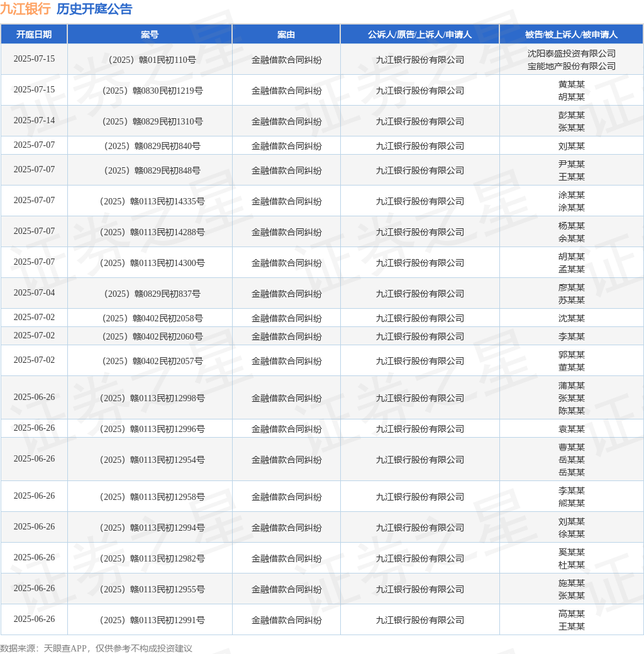Click defendant name 袁某某
The width and height of the screenshot is (644, 654).
572,429
